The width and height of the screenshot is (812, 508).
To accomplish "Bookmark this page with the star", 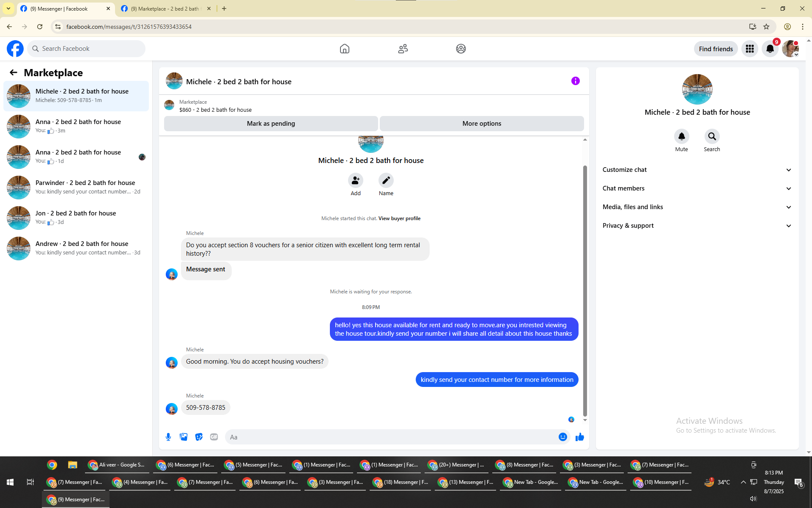I will (766, 27).
